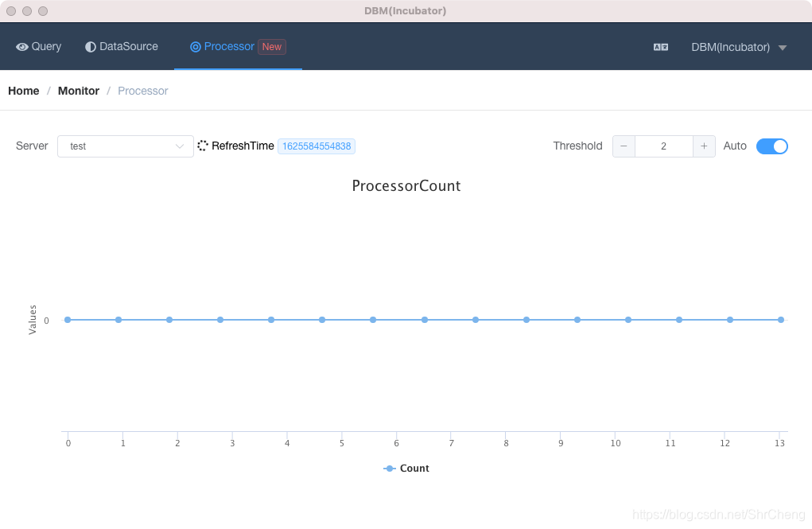Click the Server label
The width and height of the screenshot is (812, 529).
[32, 146]
